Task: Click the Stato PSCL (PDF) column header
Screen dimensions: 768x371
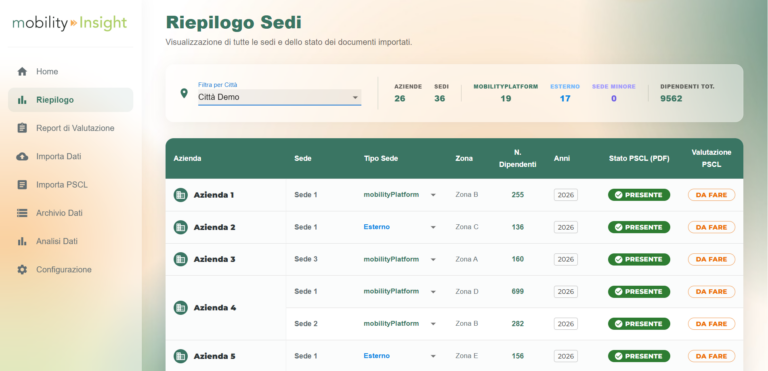Action: pyautogui.click(x=639, y=158)
